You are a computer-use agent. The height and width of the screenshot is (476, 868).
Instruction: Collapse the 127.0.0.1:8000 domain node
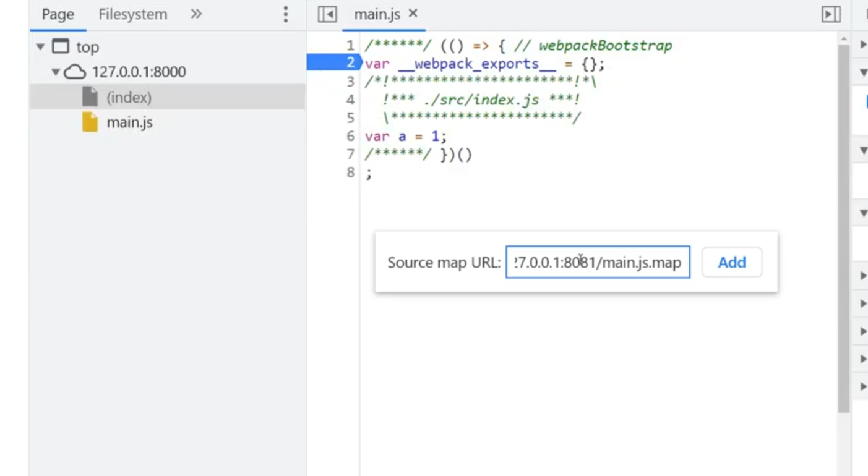56,72
